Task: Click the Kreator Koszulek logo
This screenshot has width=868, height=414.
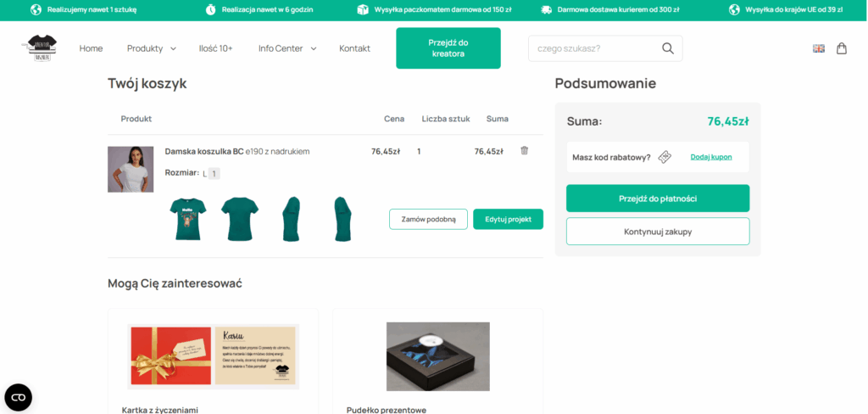Action: pyautogui.click(x=42, y=48)
